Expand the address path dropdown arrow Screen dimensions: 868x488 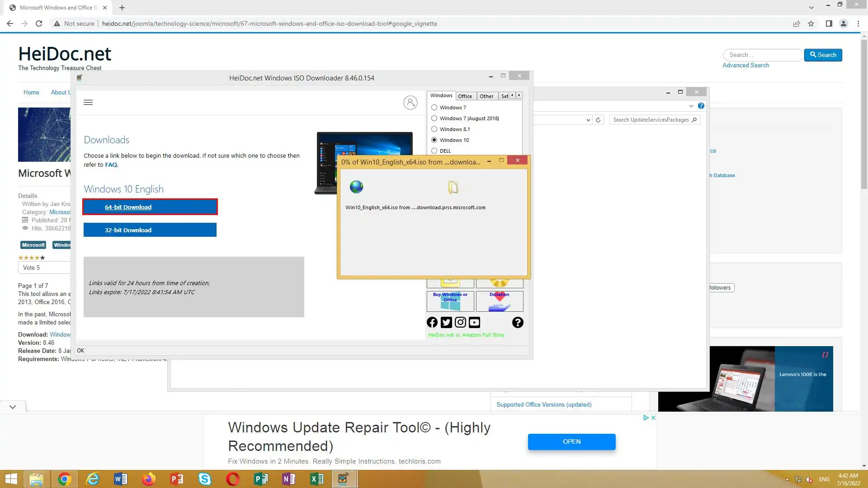(x=588, y=120)
